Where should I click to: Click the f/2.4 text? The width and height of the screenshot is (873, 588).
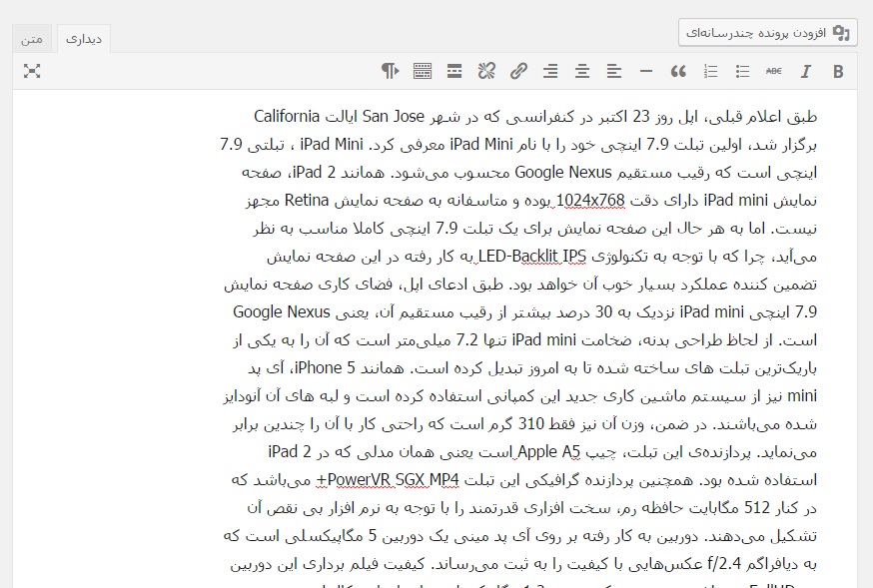[724, 564]
